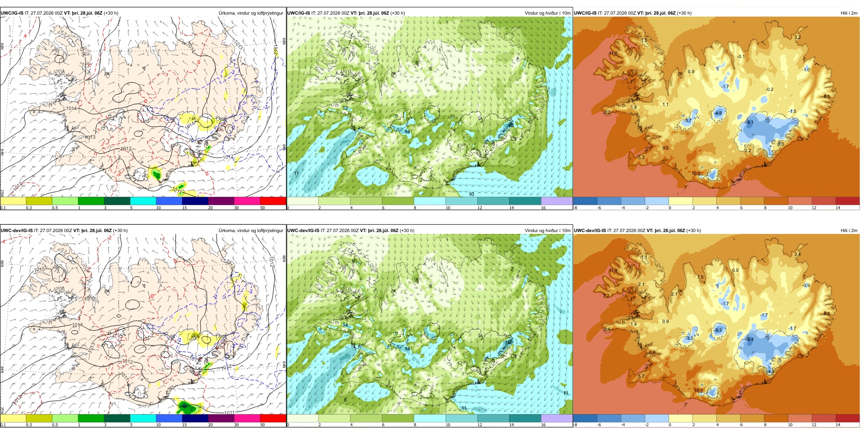
Task: Click the 7.5 value on bottom temperature map
Action: tap(700, 277)
